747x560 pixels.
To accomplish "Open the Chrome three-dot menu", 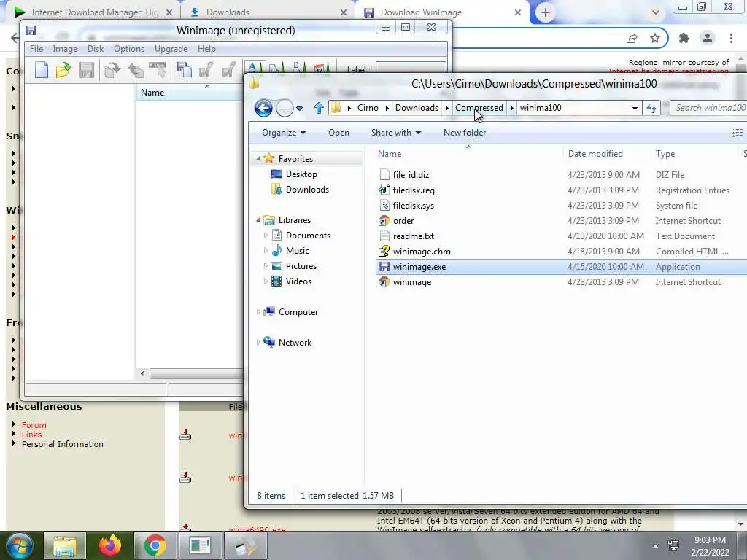I will tap(731, 38).
